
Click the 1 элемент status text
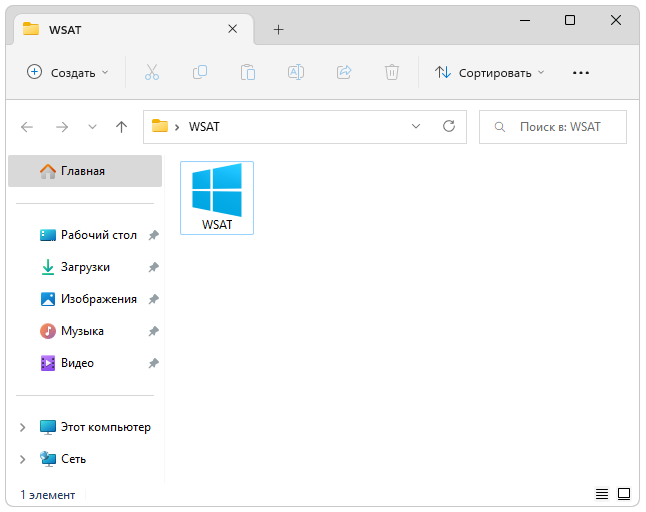(48, 495)
